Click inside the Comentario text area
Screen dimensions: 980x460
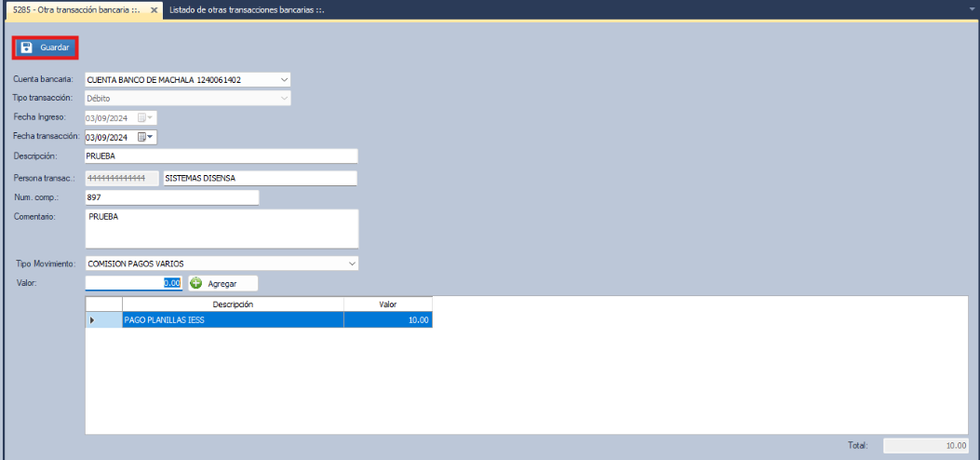pos(221,228)
